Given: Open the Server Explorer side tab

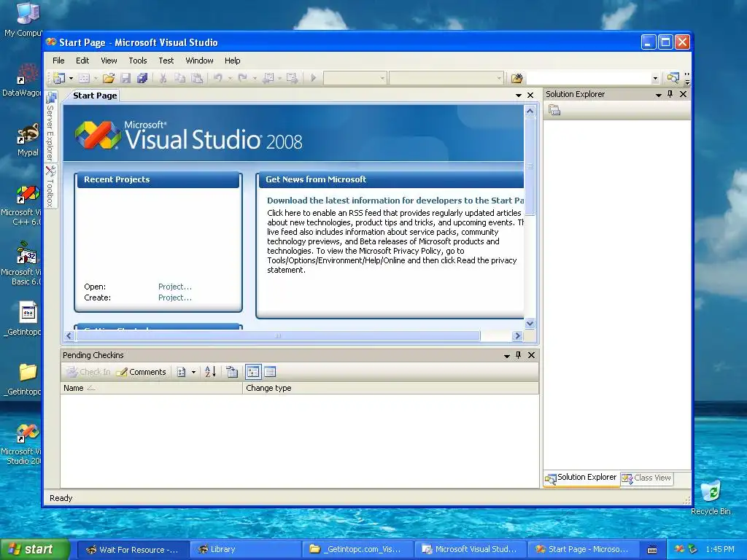Looking at the screenshot, I should [x=50, y=127].
